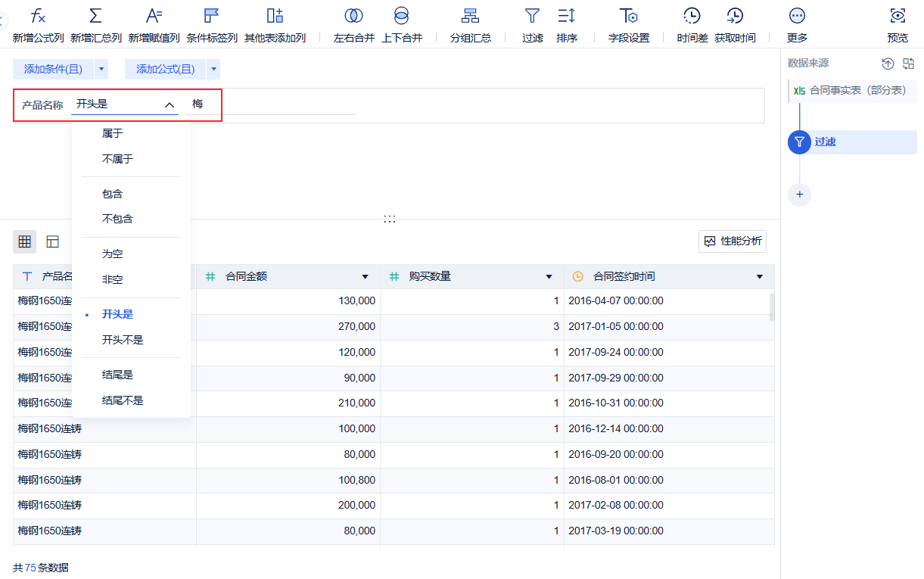Switch to grid table view icon
The image size is (924, 579).
25,241
